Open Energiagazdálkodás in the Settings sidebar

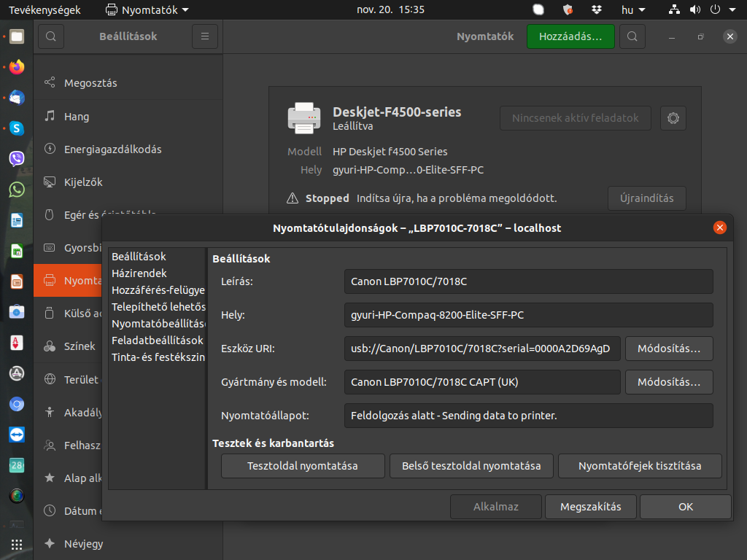(128, 149)
